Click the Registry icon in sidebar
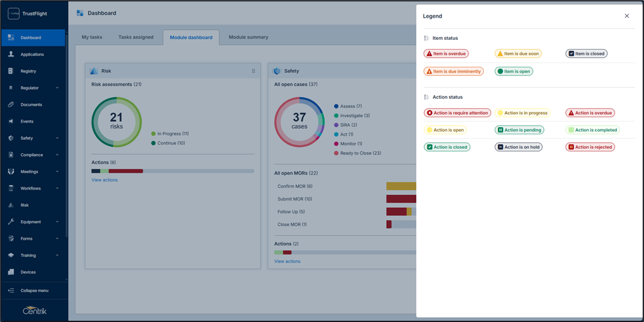The image size is (644, 322). point(10,71)
